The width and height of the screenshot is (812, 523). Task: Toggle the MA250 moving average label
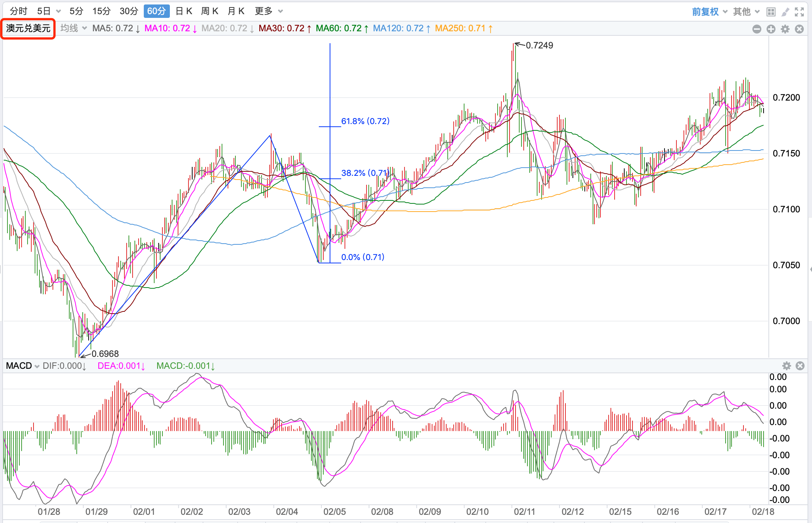[x=463, y=28]
